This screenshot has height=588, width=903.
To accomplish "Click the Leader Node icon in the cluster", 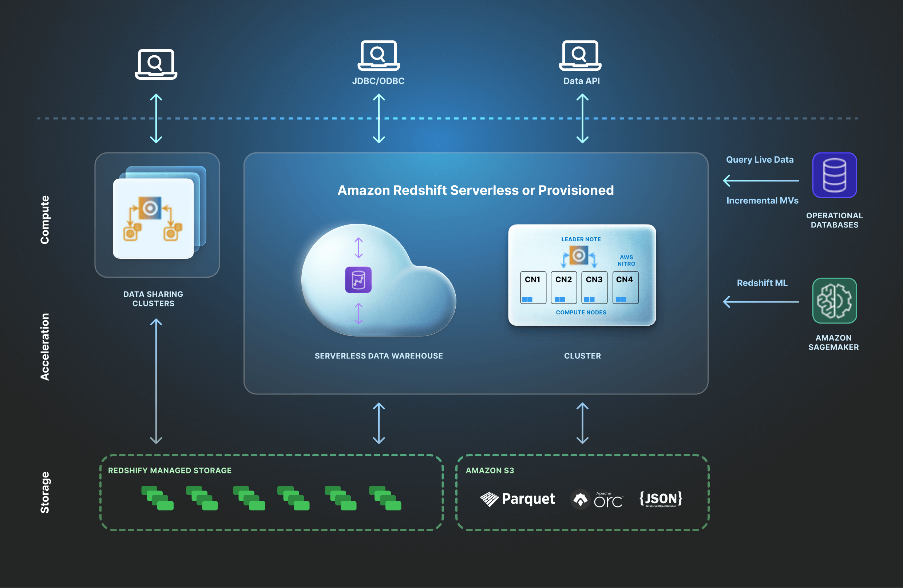I will 579,256.
